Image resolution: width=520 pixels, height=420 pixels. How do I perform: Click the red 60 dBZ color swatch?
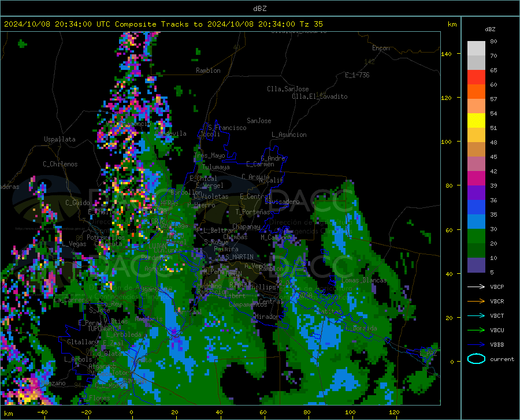[x=476, y=77]
